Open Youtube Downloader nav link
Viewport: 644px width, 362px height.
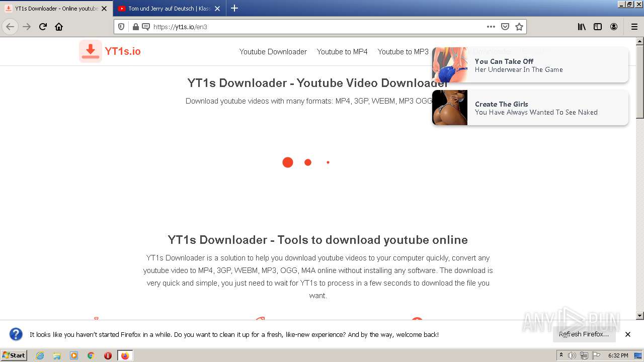273,52
